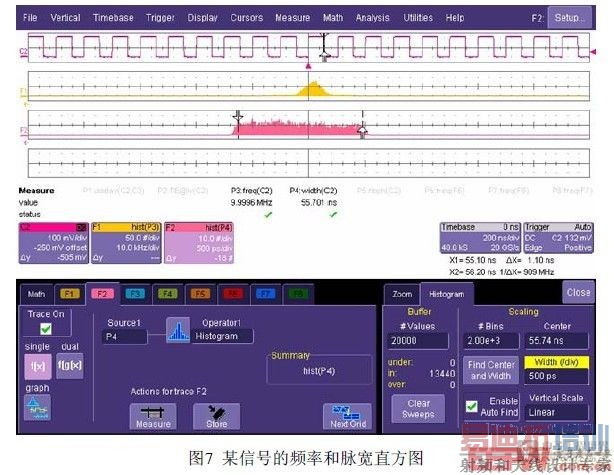
Task: Click the Clear Sweeps button
Action: coord(418,409)
